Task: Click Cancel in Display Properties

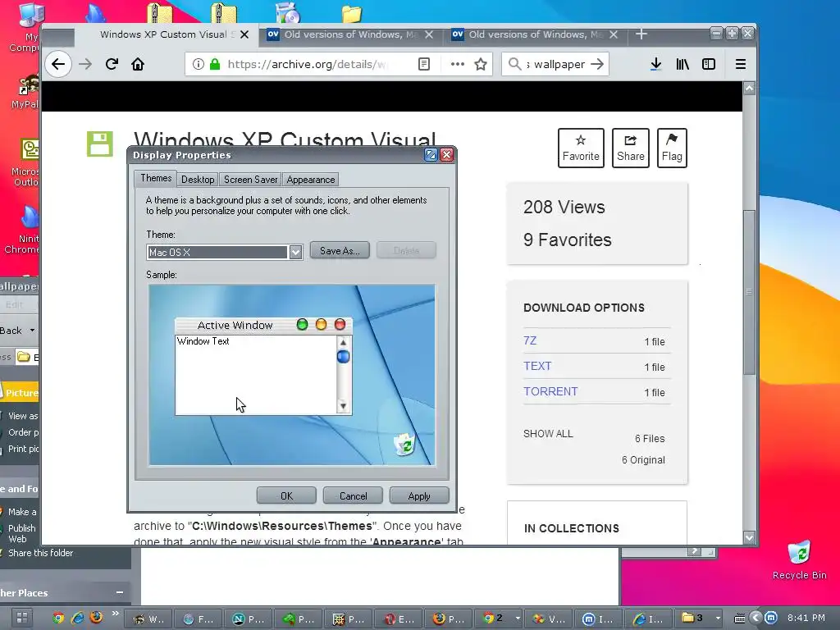Action: coord(353,495)
